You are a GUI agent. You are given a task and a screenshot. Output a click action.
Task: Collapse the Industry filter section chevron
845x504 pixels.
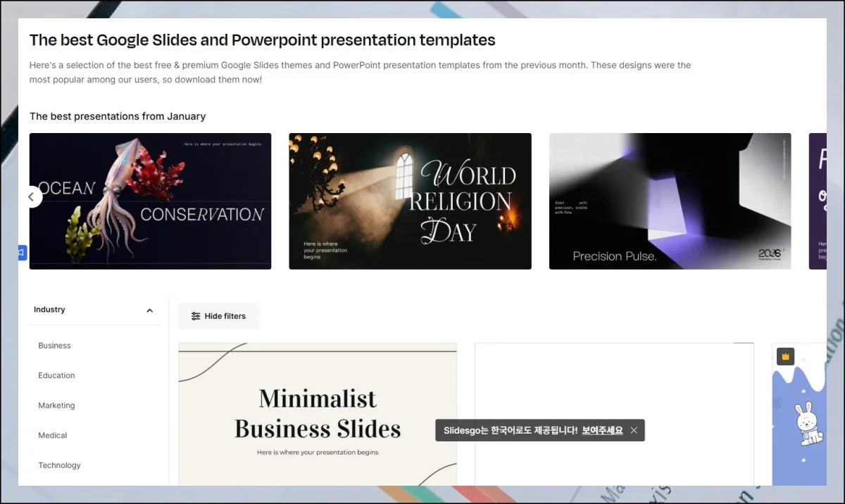point(149,310)
